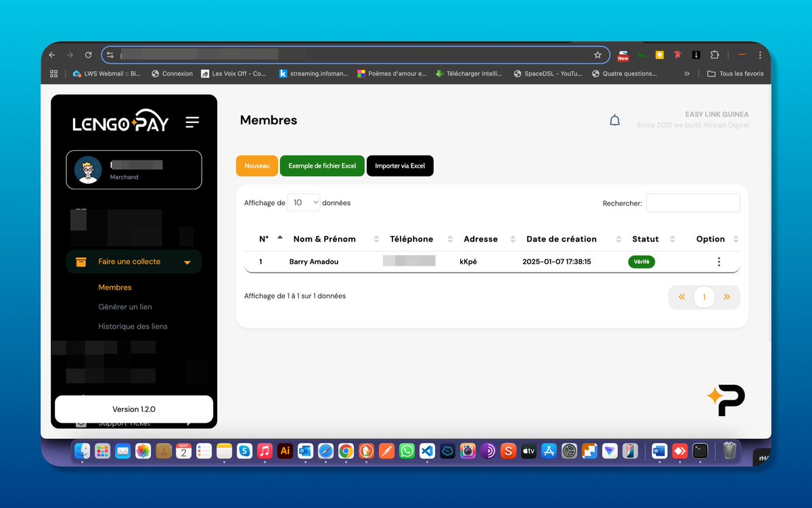Screen dimensions: 812x508
Task: Open Terminal from the dock
Action: (x=700, y=451)
